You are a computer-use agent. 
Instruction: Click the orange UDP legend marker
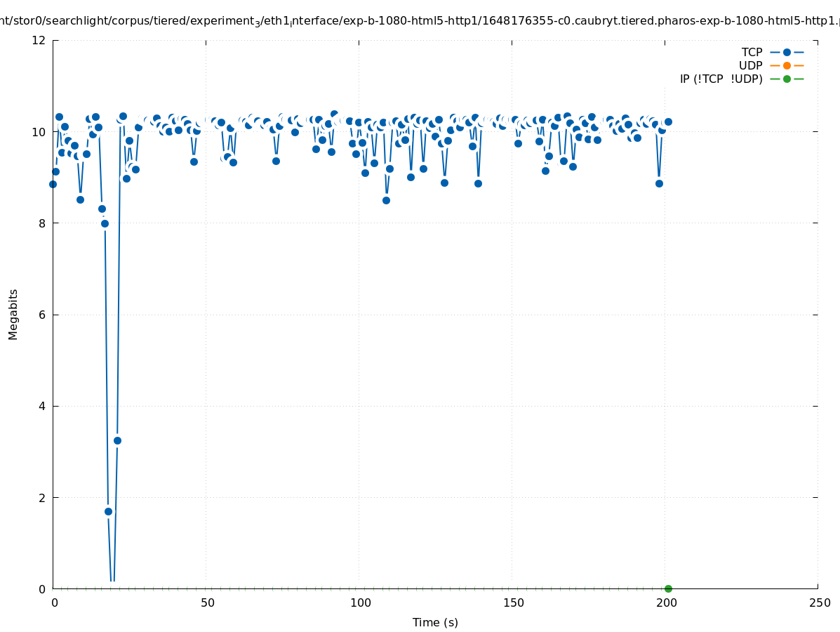pos(787,65)
